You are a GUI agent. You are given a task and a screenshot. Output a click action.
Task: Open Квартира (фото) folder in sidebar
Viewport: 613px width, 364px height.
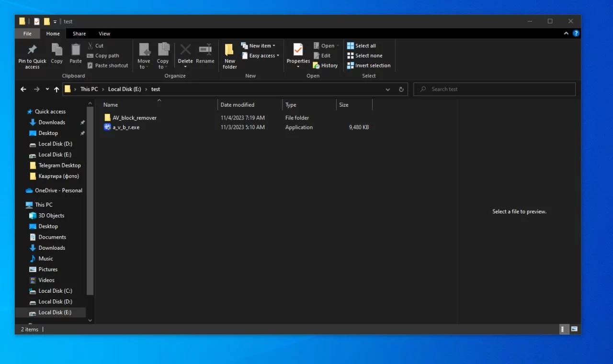click(58, 176)
